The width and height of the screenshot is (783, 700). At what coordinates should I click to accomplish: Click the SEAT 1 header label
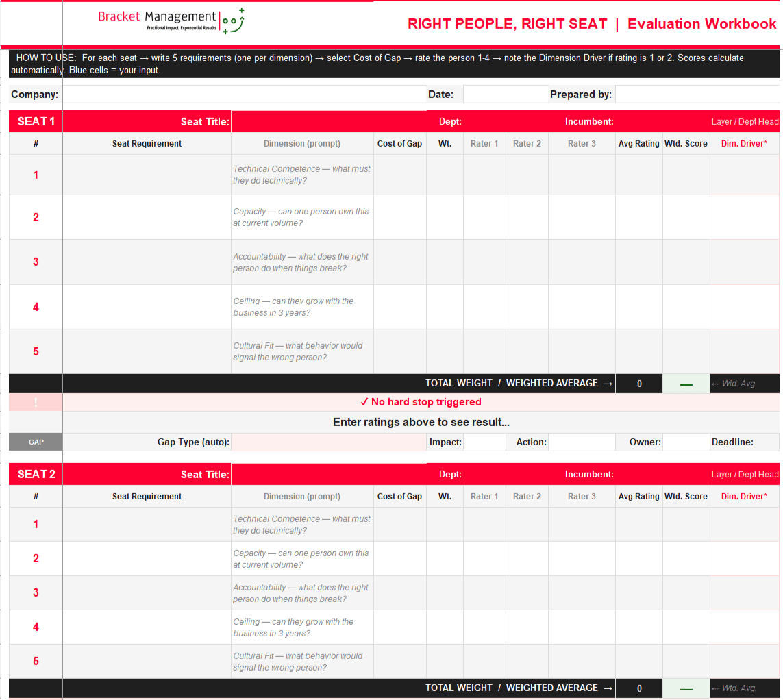tap(36, 122)
